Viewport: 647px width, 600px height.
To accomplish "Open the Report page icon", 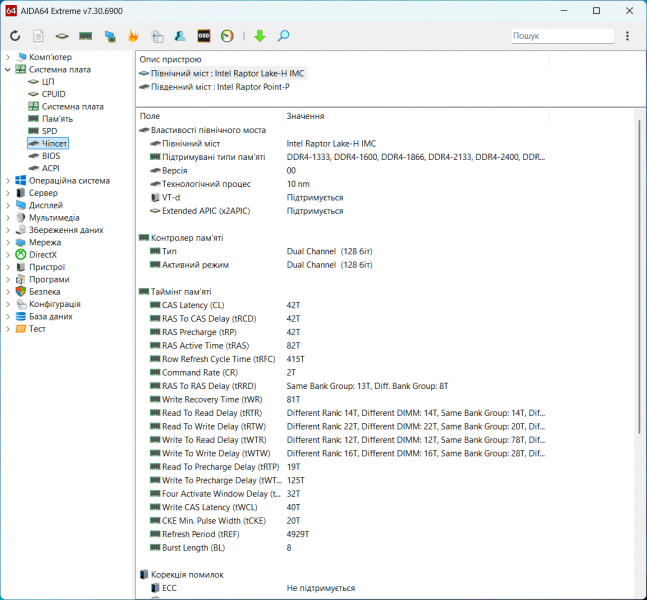I will click(38, 36).
